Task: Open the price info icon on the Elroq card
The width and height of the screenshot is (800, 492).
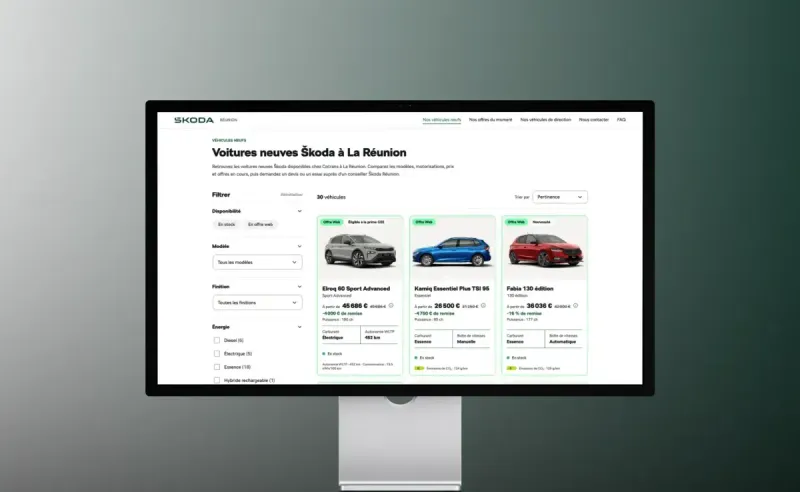Action: click(x=391, y=306)
